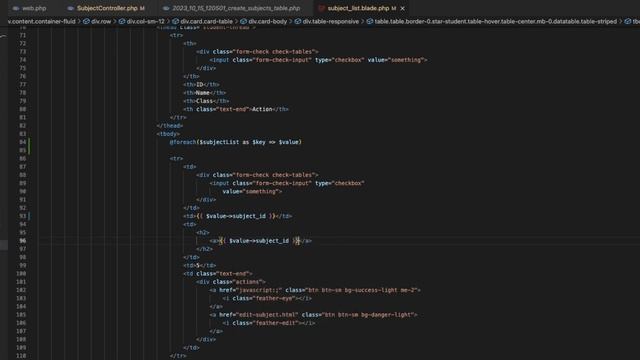The height and width of the screenshot is (360, 640).
Task: Open the div.col-sm-12 breadcrumb dropdown
Action: [145, 21]
